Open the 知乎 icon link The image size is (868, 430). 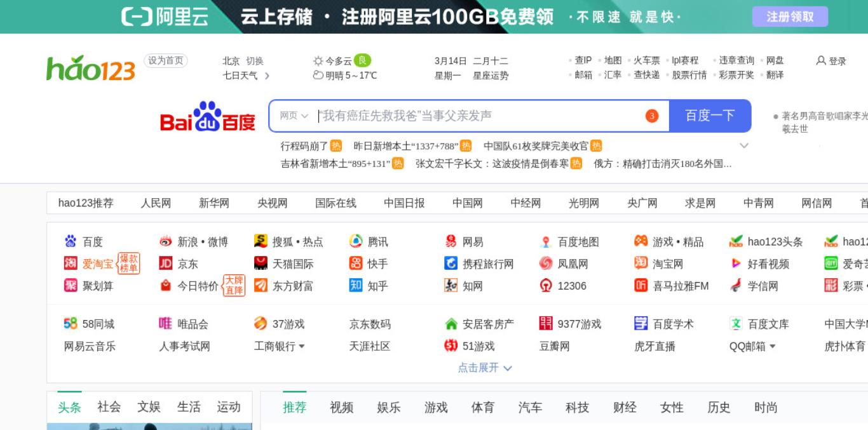pos(369,286)
